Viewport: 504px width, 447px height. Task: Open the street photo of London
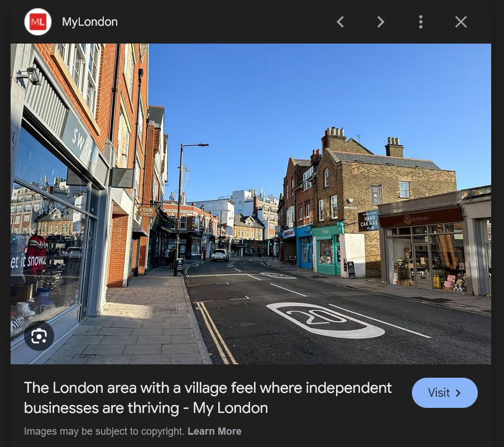pyautogui.click(x=251, y=204)
